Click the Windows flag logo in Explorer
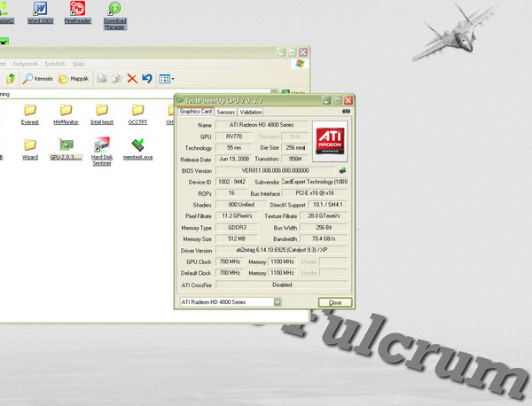Image resolution: width=532 pixels, height=406 pixels. [x=300, y=64]
